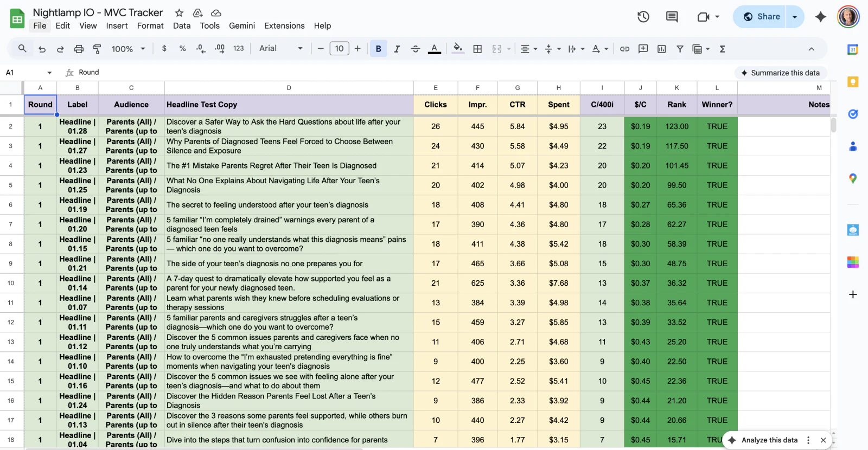Open the Google account avatar
The image size is (868, 450).
click(848, 17)
